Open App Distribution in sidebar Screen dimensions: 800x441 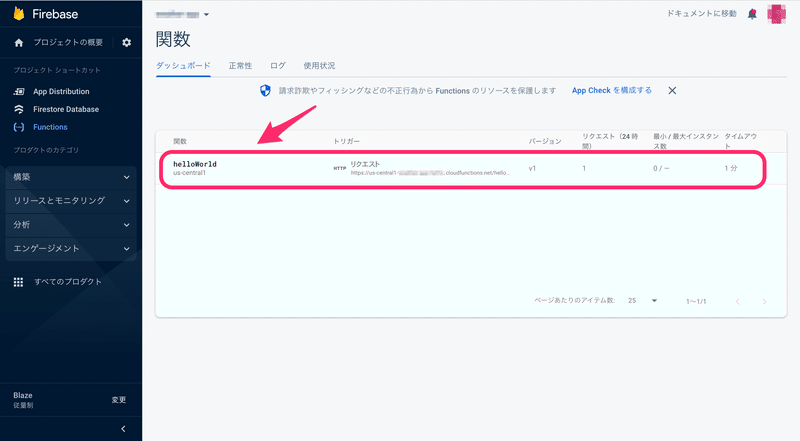61,91
